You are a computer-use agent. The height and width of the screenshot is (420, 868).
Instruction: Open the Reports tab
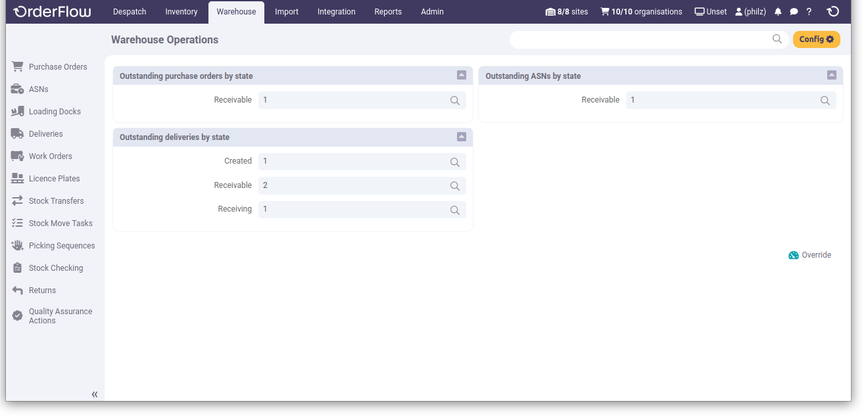388,12
